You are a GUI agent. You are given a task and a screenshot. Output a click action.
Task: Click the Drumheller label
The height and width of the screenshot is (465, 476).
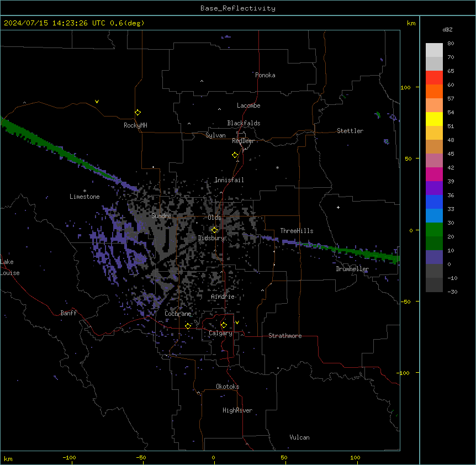352,269
